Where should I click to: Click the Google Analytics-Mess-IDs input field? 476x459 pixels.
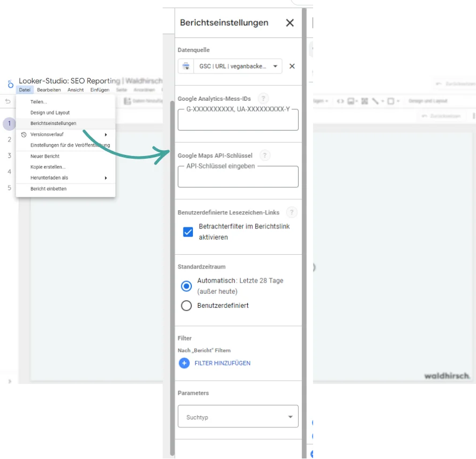238,121
